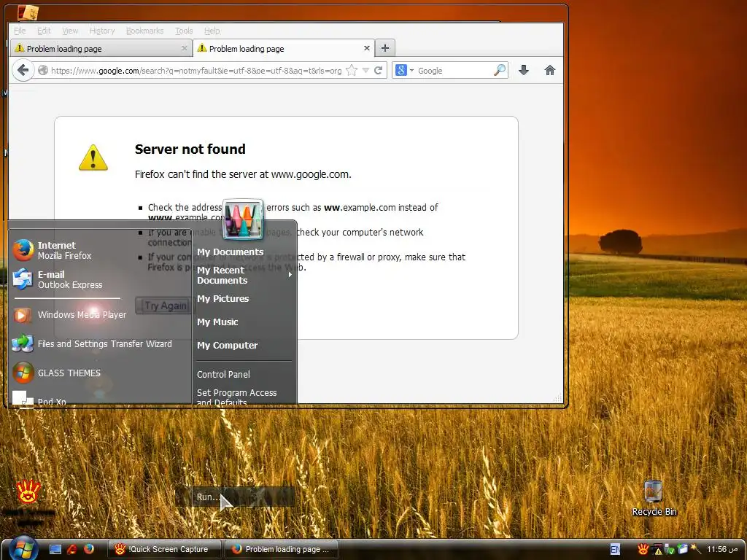Click the Outlook Express icon in Start menu

23,279
